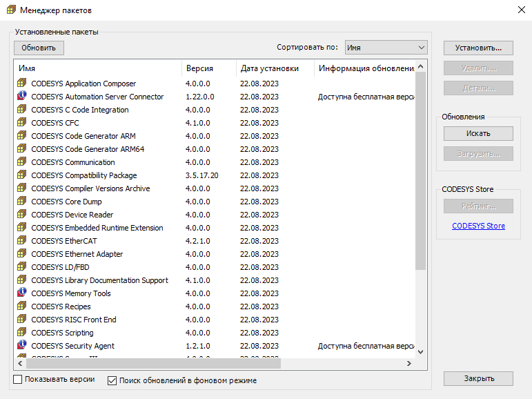Click the 'Установить...' button
532x399 pixels.
click(478, 48)
